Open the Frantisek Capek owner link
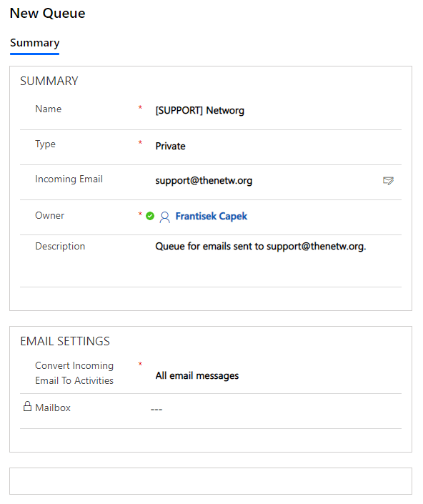 211,217
